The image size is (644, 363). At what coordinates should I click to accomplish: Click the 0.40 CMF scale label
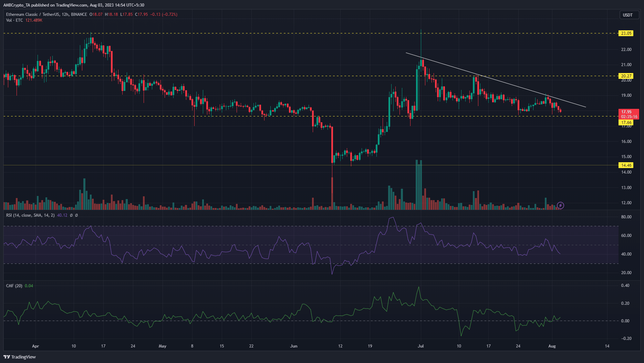pos(625,286)
